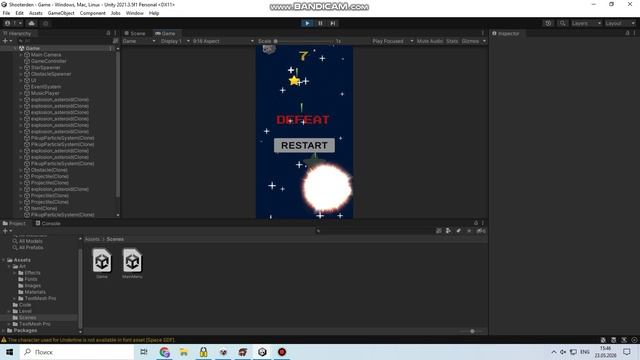Open the GameObject menu

click(x=61, y=13)
